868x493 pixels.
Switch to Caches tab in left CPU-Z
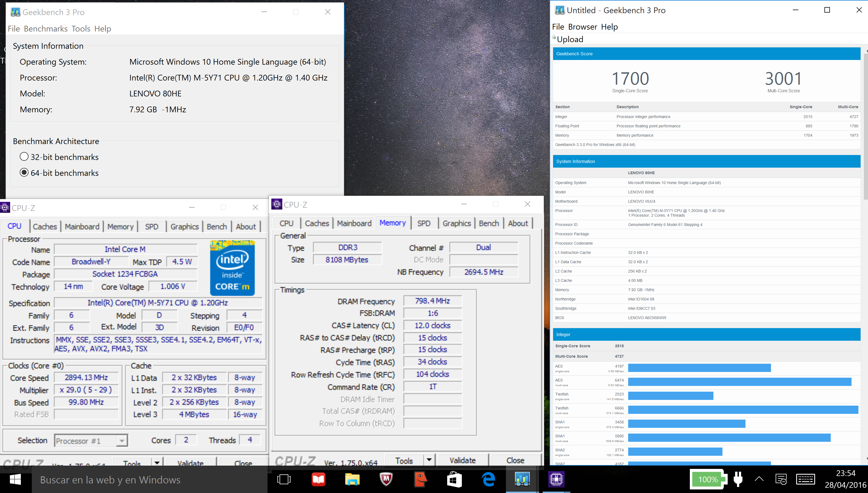pyautogui.click(x=45, y=227)
